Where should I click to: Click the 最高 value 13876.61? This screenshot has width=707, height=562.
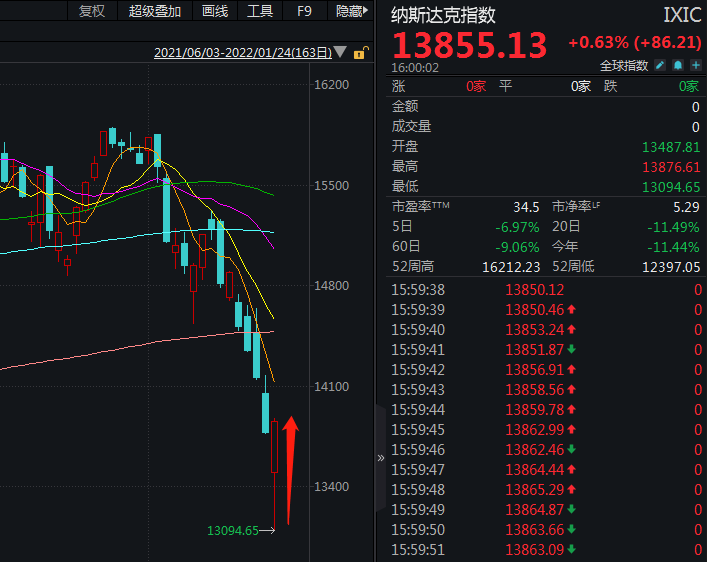coord(671,167)
